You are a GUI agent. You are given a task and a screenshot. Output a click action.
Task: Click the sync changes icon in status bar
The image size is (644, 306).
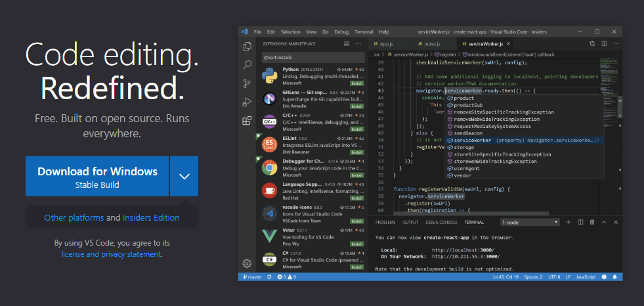[269, 277]
